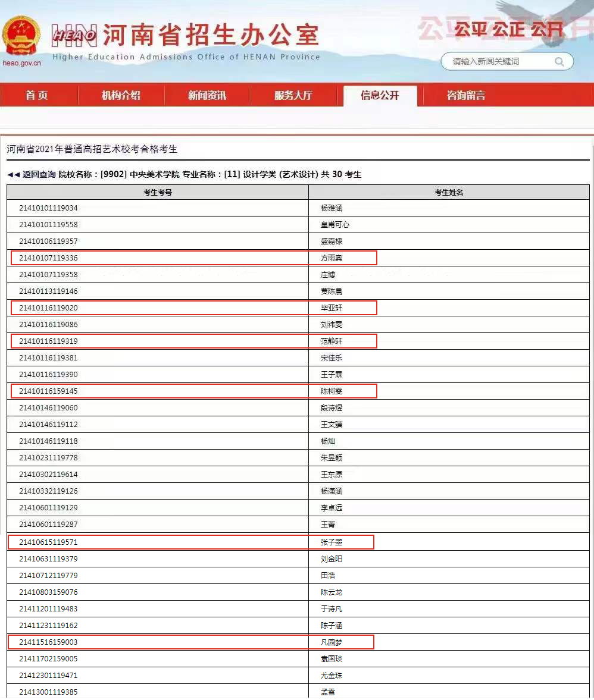
Task: Select exam number 21410803159076
Action: [x=48, y=592]
